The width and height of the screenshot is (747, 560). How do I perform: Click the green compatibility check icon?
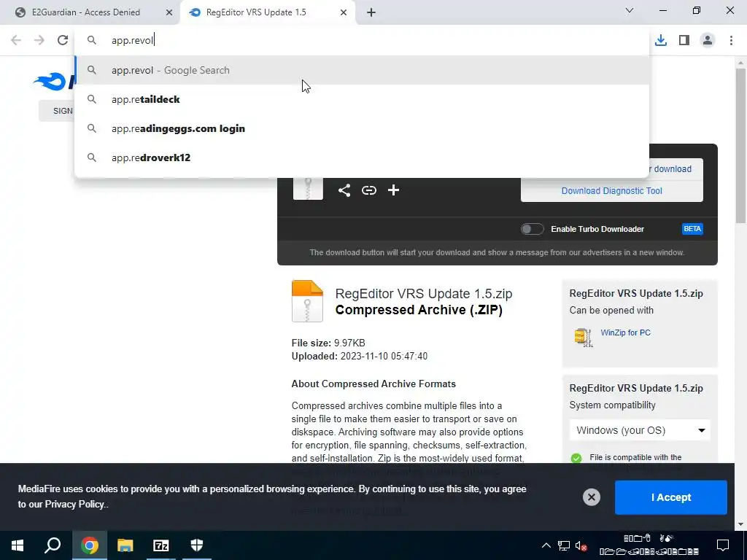point(576,458)
